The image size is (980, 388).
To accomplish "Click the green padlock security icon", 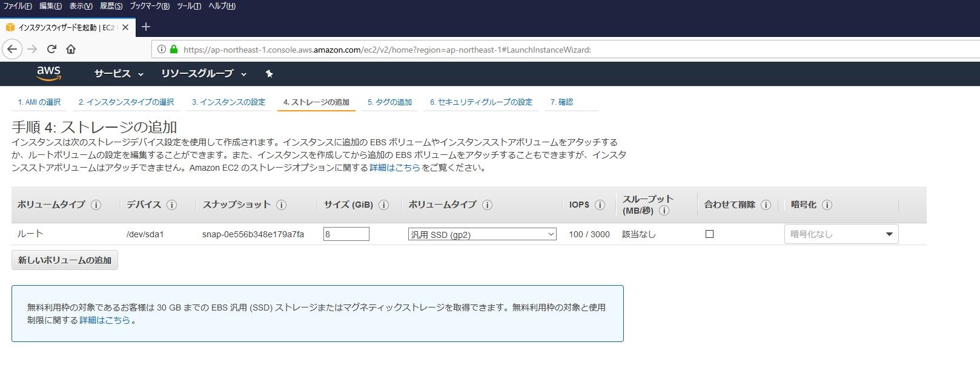I will pos(174,50).
